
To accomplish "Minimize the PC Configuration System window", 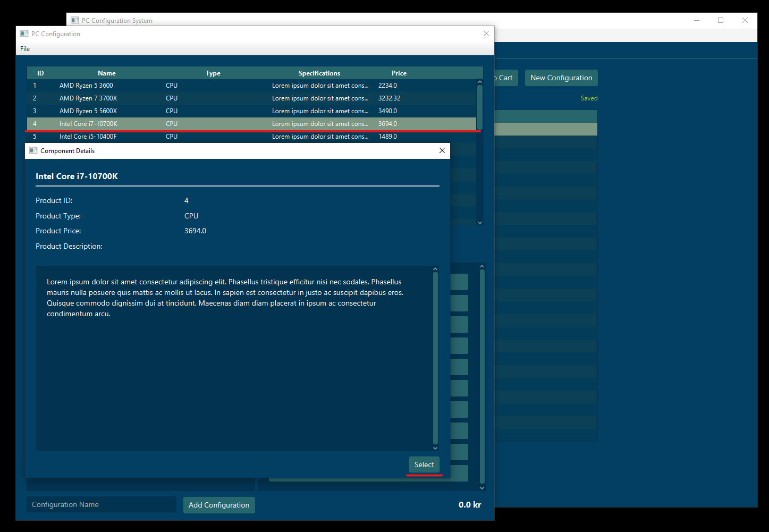I will click(x=696, y=20).
